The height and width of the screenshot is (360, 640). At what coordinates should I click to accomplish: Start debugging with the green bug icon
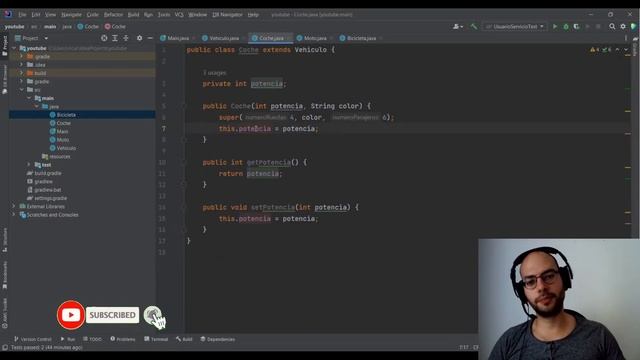[566, 27]
